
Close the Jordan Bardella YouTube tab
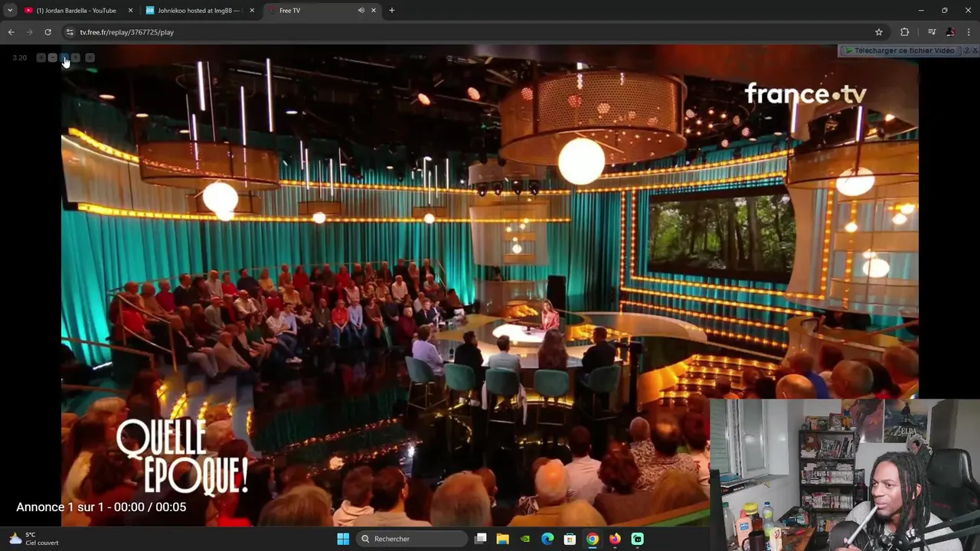(x=130, y=11)
